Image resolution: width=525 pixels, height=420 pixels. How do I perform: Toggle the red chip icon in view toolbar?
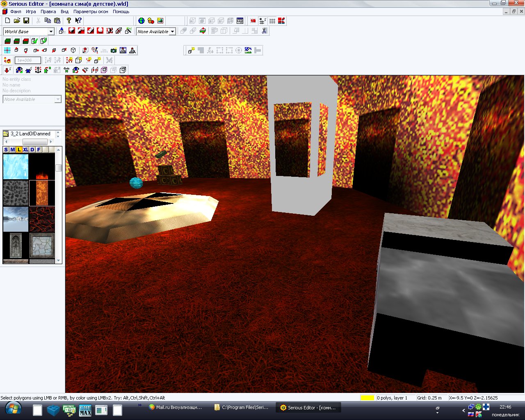pos(253,21)
